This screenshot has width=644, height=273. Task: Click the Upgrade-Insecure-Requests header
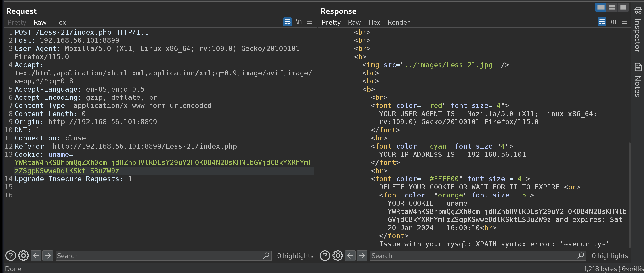point(73,179)
